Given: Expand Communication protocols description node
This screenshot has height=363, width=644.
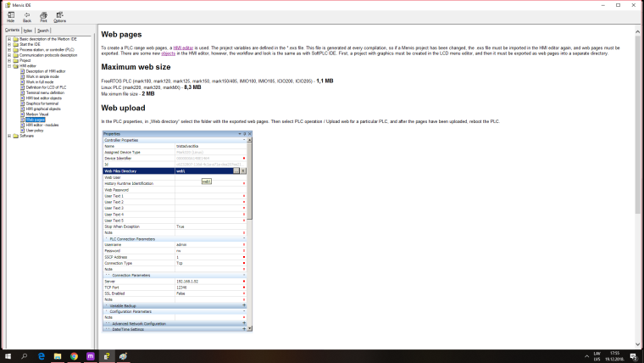Looking at the screenshot, I should (x=9, y=55).
